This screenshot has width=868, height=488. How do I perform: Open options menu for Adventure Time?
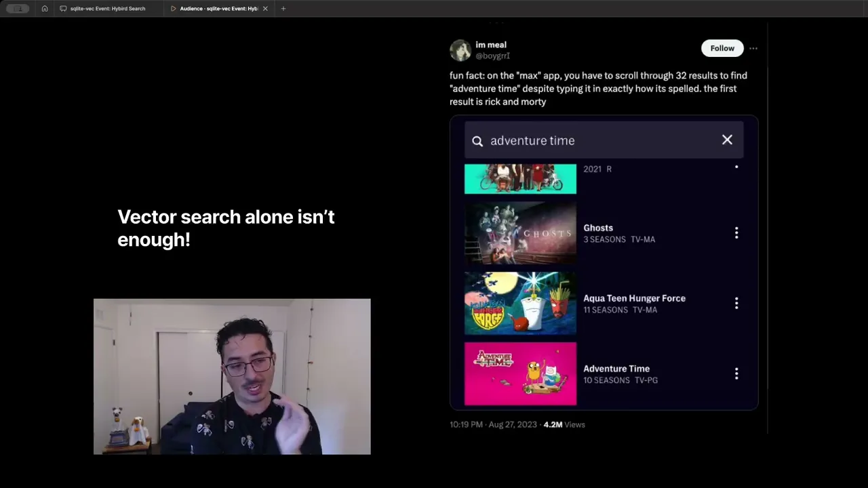pyautogui.click(x=736, y=373)
